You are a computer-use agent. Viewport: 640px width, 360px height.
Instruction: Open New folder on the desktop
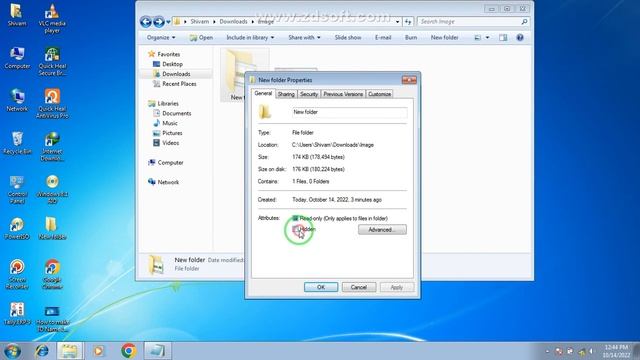pyautogui.click(x=52, y=229)
